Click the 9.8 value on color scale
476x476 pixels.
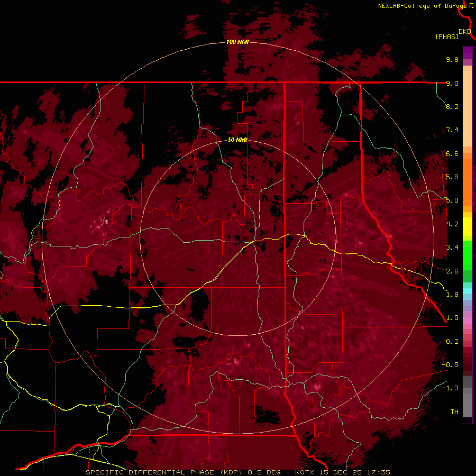click(452, 59)
